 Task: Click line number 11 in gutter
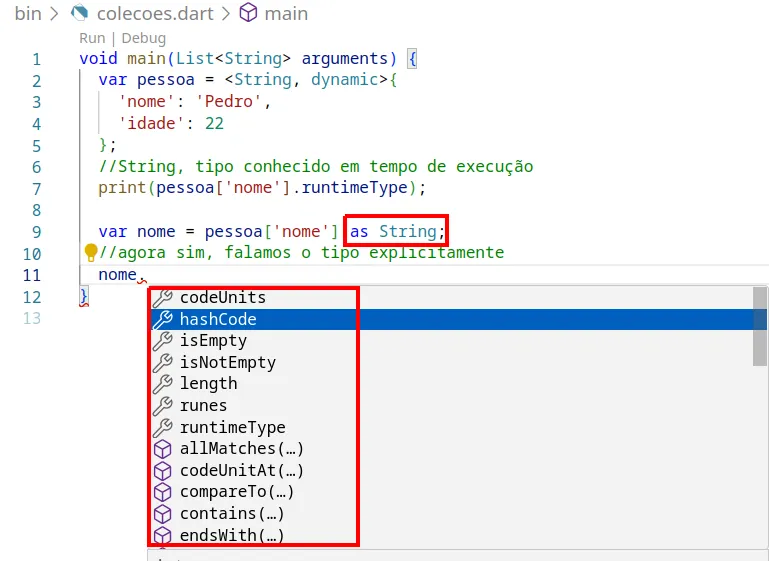pyautogui.click(x=32, y=275)
